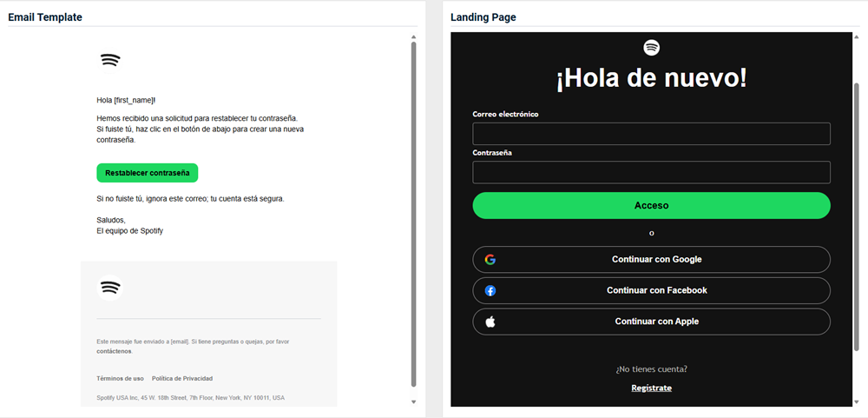The height and width of the screenshot is (418, 868).
Task: Click the Spotify logo on landing page
Action: [651, 48]
